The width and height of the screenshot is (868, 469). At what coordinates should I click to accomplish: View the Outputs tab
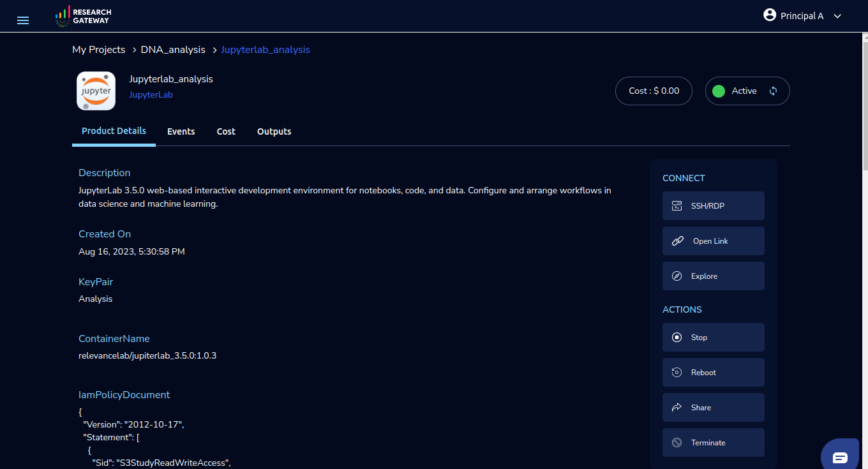(x=274, y=131)
